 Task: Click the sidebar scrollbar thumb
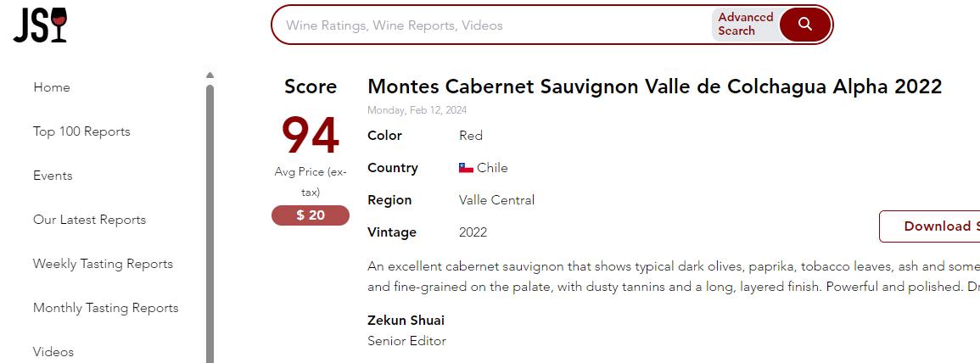(210, 221)
